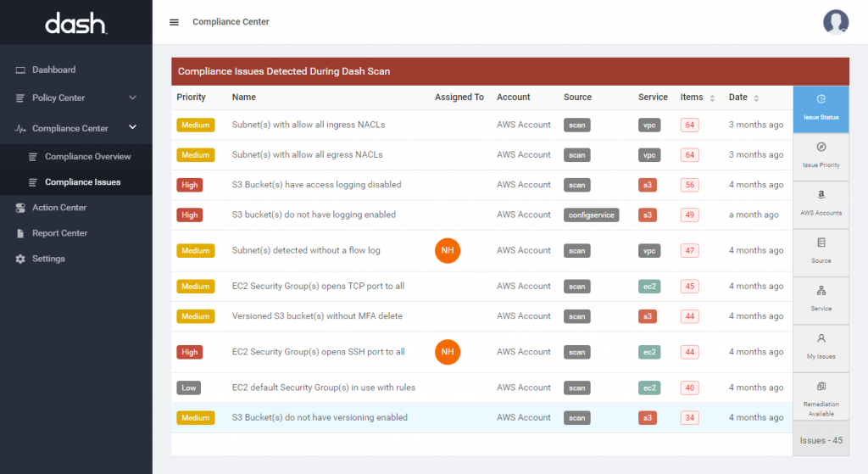This screenshot has height=474, width=868.
Task: Navigate to Report Center
Action: 59,233
